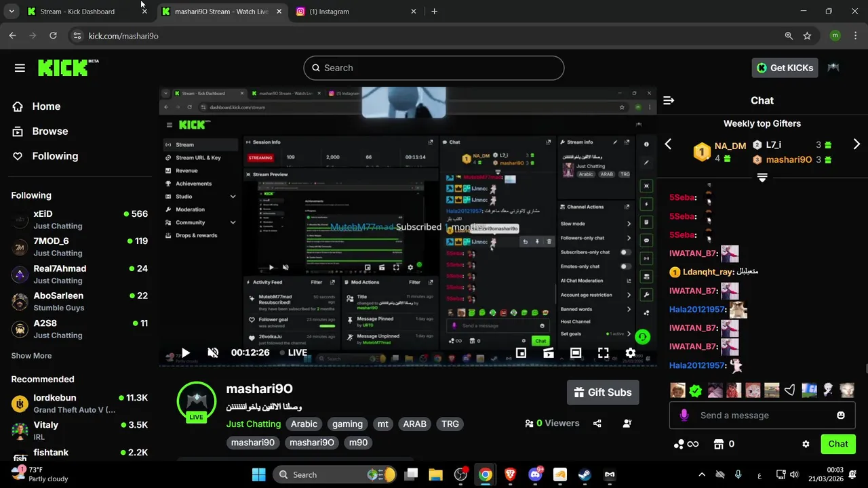Open A2S8's channel from Following list

pyautogui.click(x=80, y=329)
